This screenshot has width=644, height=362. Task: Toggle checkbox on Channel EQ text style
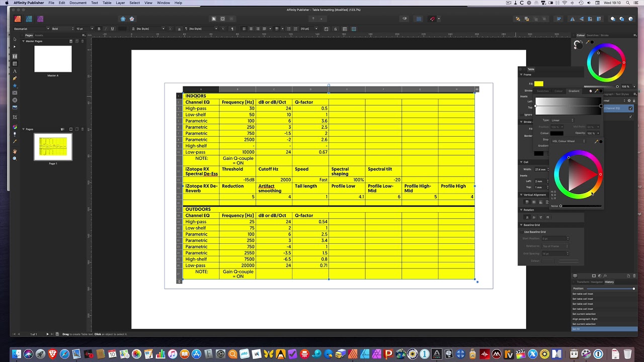[630, 108]
